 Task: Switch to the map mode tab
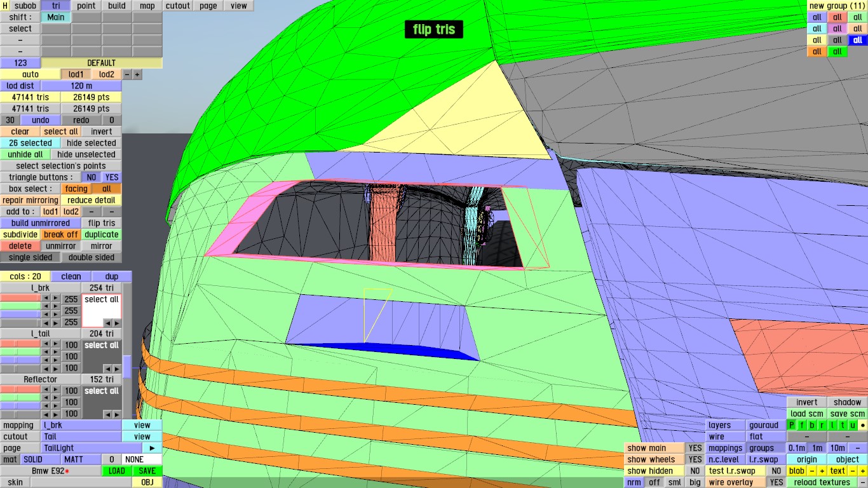coord(147,6)
